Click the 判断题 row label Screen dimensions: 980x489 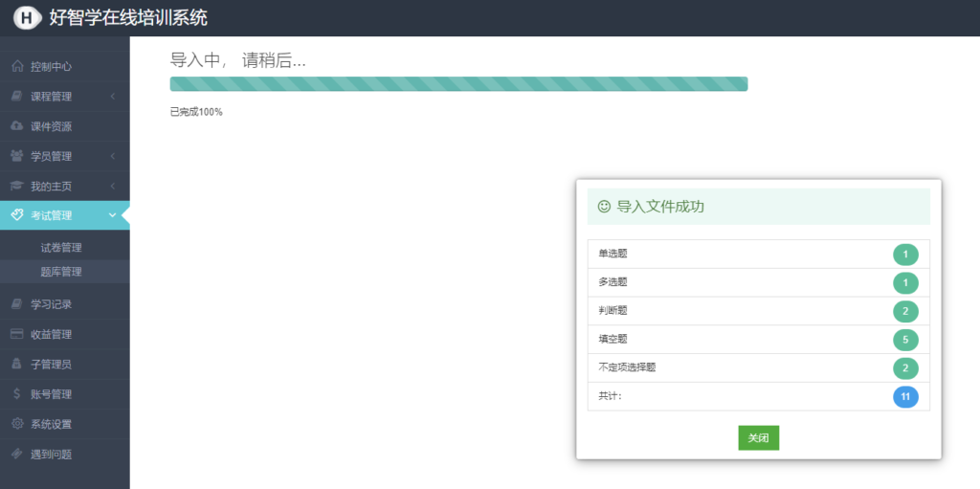(613, 311)
